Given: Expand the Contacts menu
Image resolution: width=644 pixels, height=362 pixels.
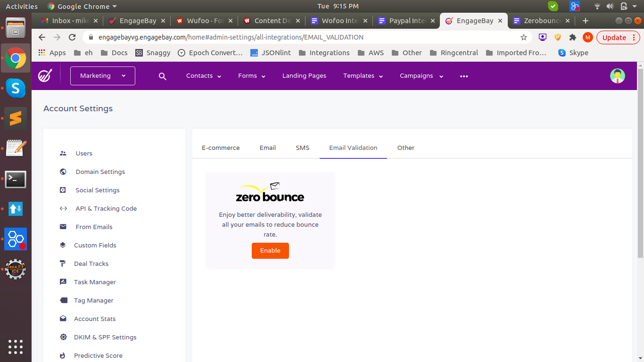Looking at the screenshot, I should pos(204,76).
